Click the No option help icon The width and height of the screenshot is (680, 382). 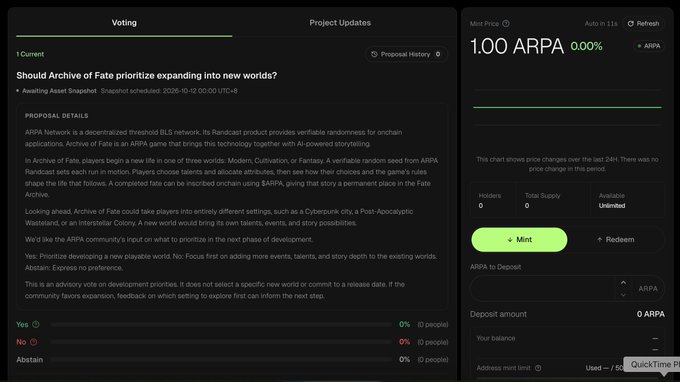33,342
